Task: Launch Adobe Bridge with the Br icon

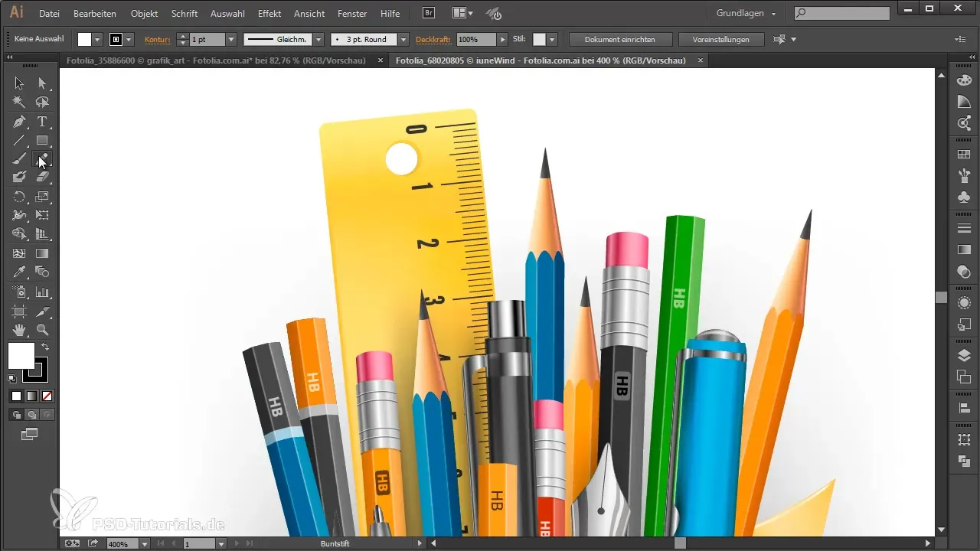Action: pos(430,13)
